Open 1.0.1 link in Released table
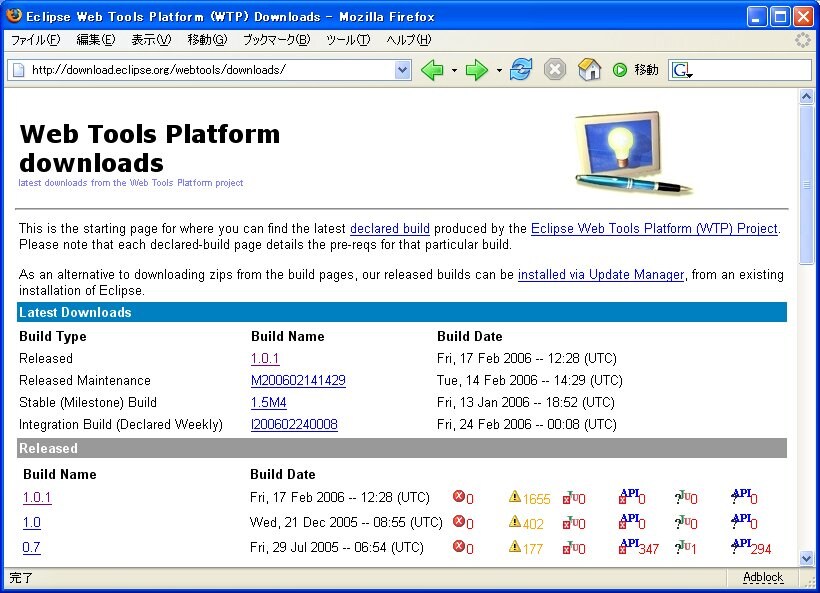820x593 pixels. coord(37,497)
